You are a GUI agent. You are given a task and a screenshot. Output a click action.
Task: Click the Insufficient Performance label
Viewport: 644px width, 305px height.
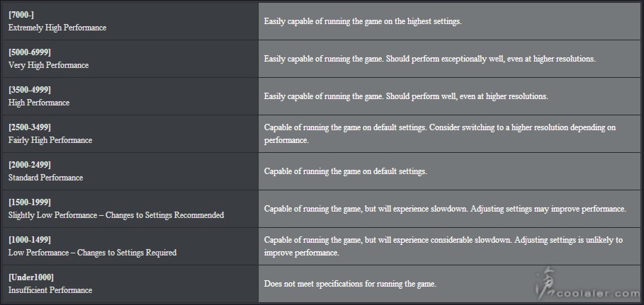(x=50, y=290)
